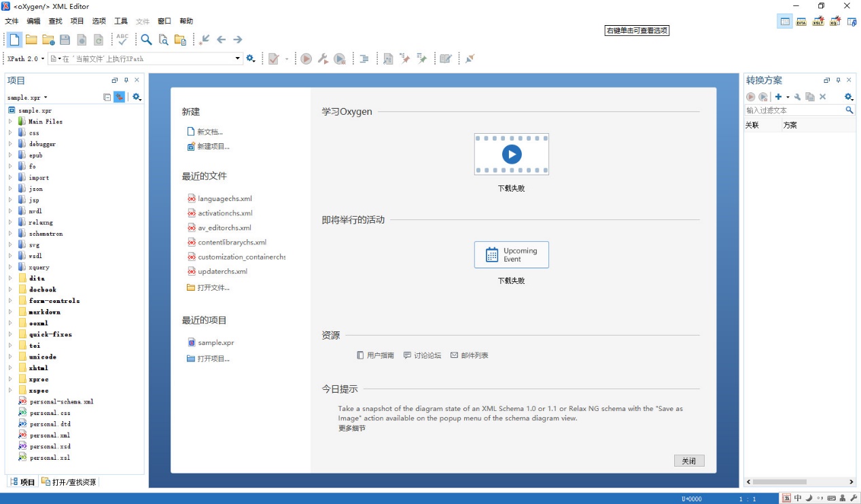Screen dimensions: 861x504
Task: Open the 工具 menu
Action: [121, 21]
